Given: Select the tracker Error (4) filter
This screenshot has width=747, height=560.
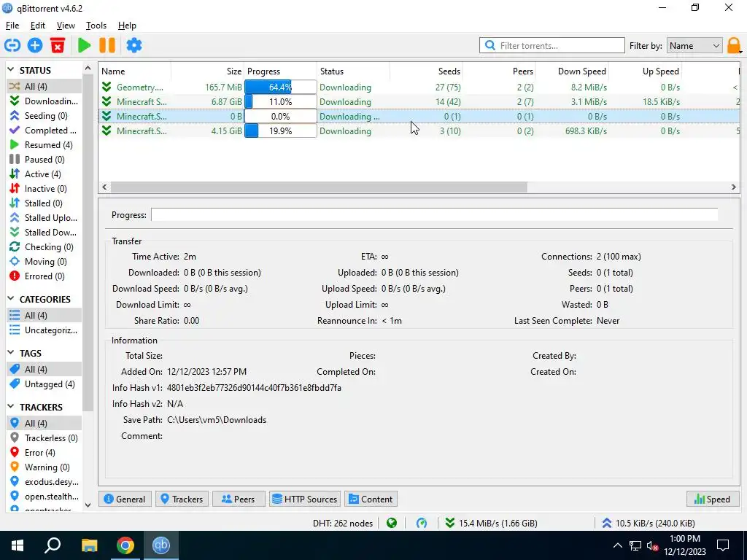Looking at the screenshot, I should tap(44, 453).
